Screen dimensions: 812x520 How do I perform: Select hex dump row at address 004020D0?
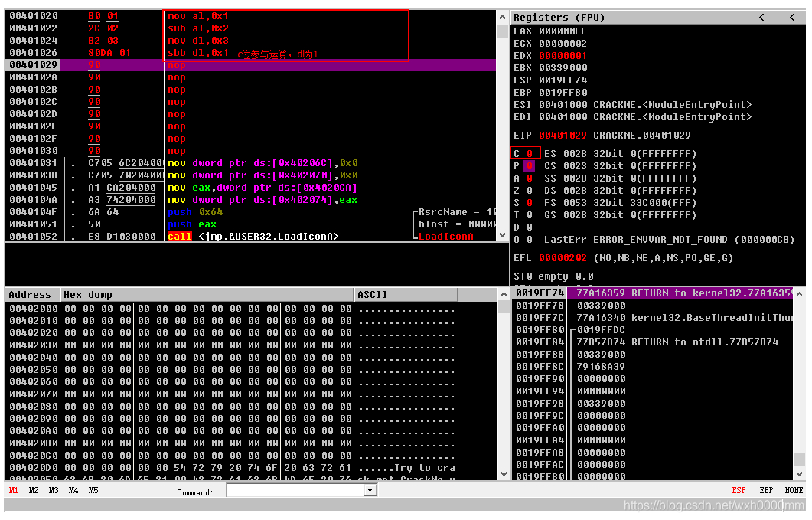(x=231, y=468)
